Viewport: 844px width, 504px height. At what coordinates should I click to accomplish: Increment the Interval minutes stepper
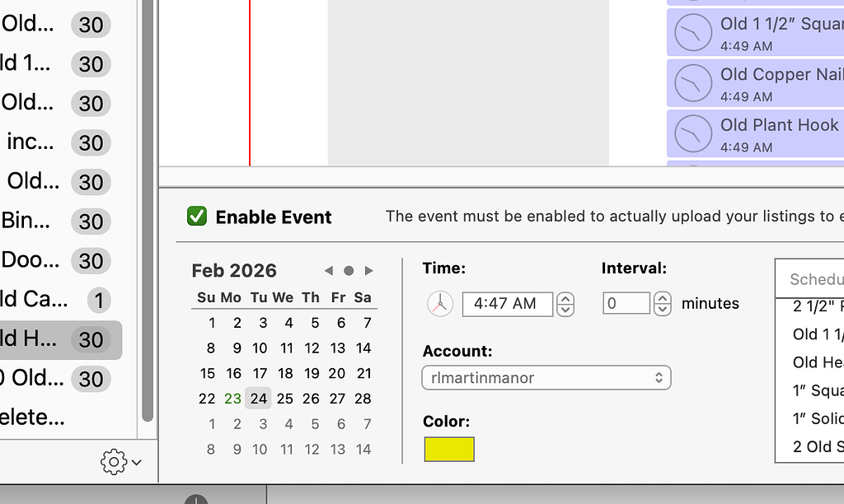(x=662, y=298)
